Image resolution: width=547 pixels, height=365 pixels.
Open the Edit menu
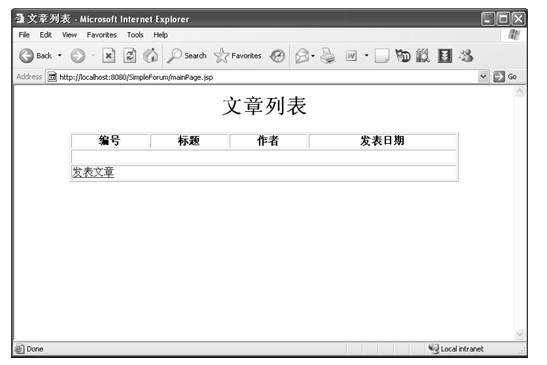(45, 35)
